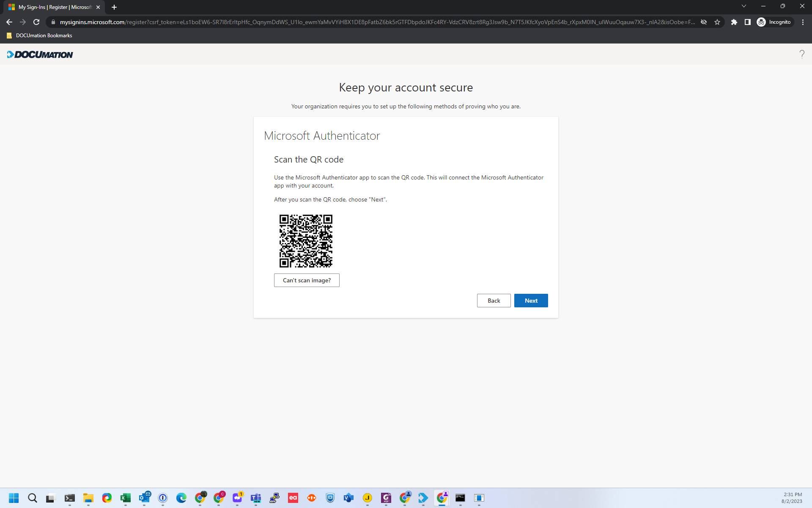Screen dimensions: 812x508
Task: Click the Next button
Action: [531, 301]
